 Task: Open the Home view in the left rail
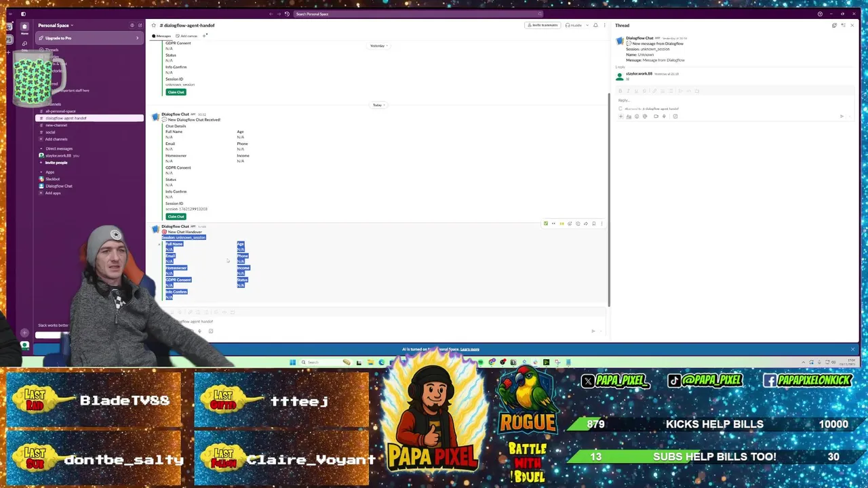coord(24,28)
